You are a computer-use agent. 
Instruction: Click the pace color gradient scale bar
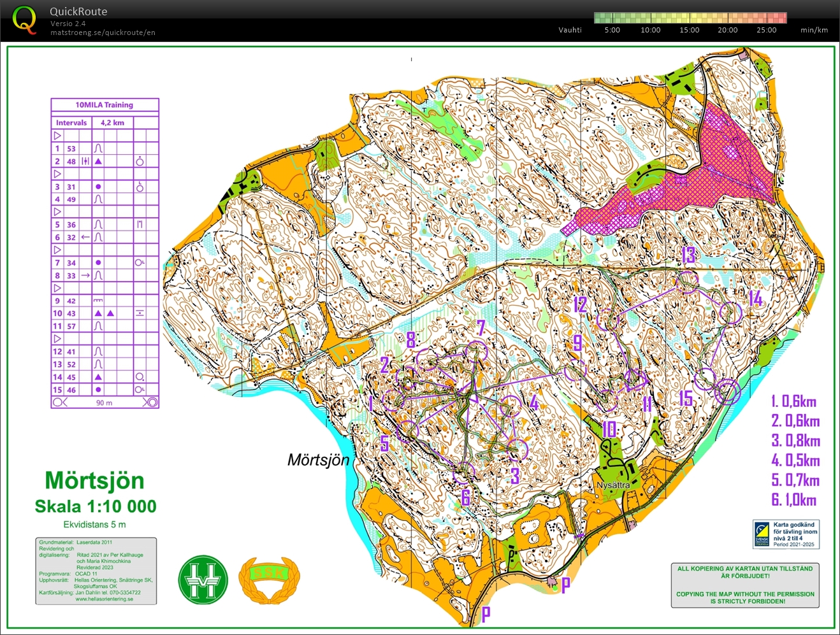tap(690, 18)
